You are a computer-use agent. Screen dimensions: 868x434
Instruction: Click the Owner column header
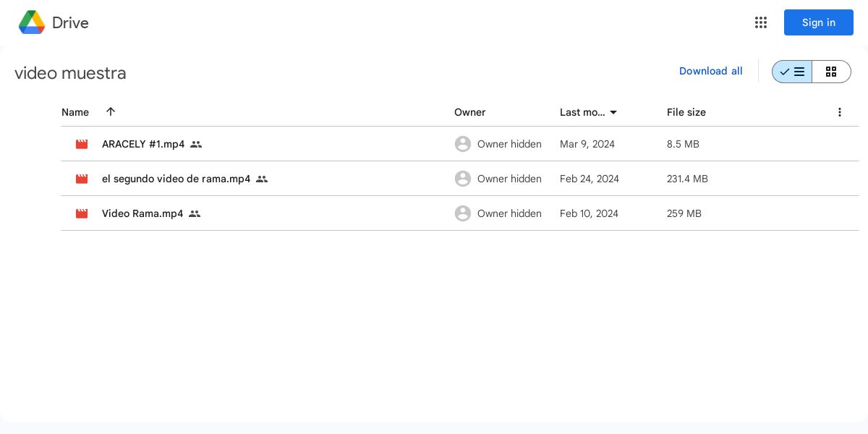469,112
